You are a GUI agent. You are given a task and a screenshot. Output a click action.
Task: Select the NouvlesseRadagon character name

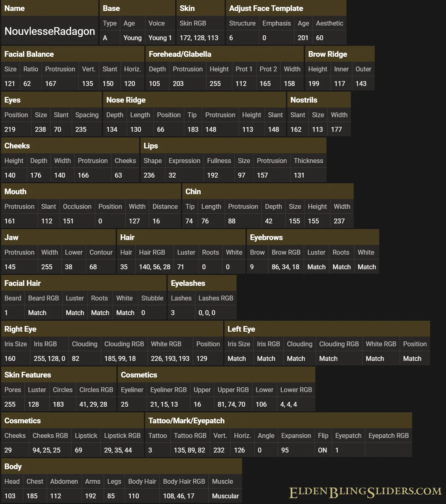(50, 31)
